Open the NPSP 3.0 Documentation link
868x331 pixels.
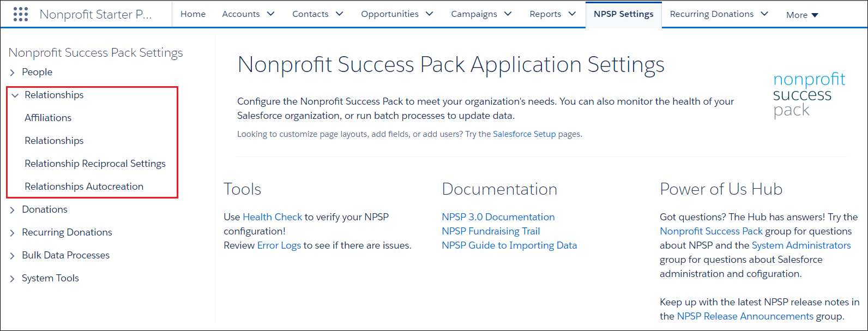point(498,217)
